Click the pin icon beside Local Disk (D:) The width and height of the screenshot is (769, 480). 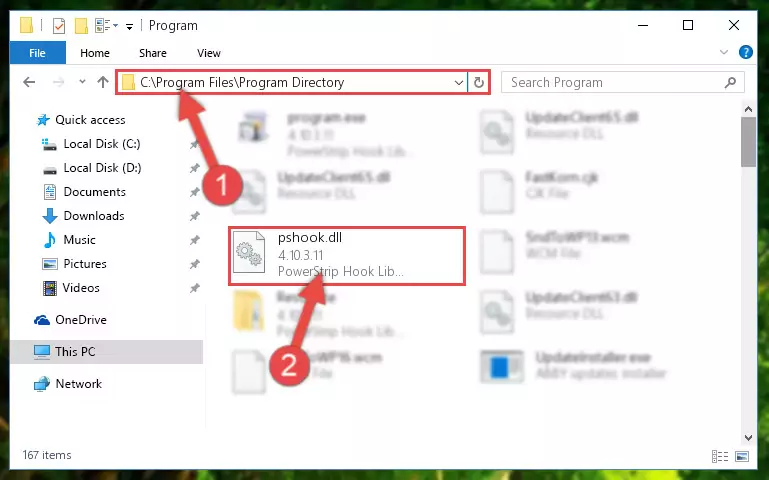point(195,168)
